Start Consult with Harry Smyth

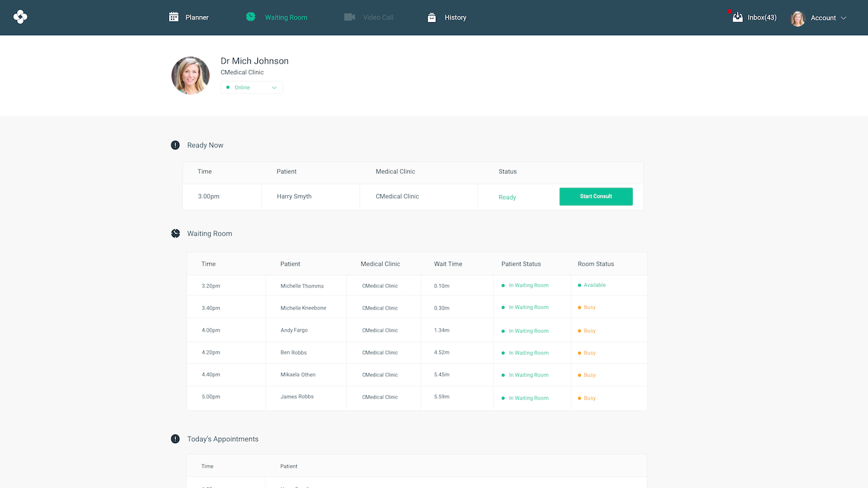coord(596,196)
